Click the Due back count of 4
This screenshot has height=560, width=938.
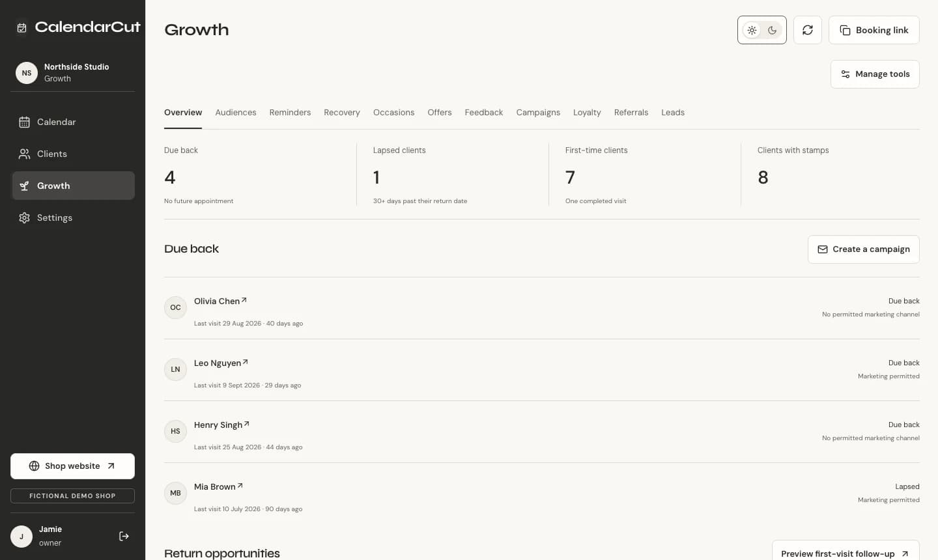[x=170, y=177]
